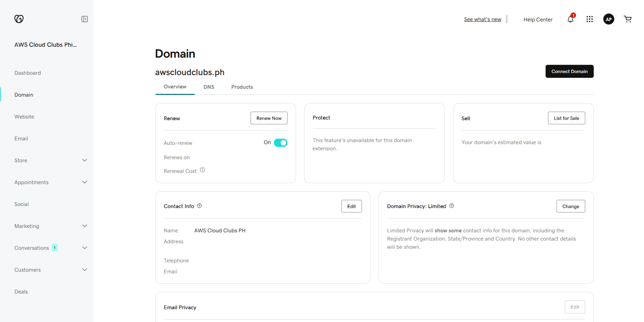Collapse the sidebar panel icon
Viewport: 644px width, 322px height.
85,19
